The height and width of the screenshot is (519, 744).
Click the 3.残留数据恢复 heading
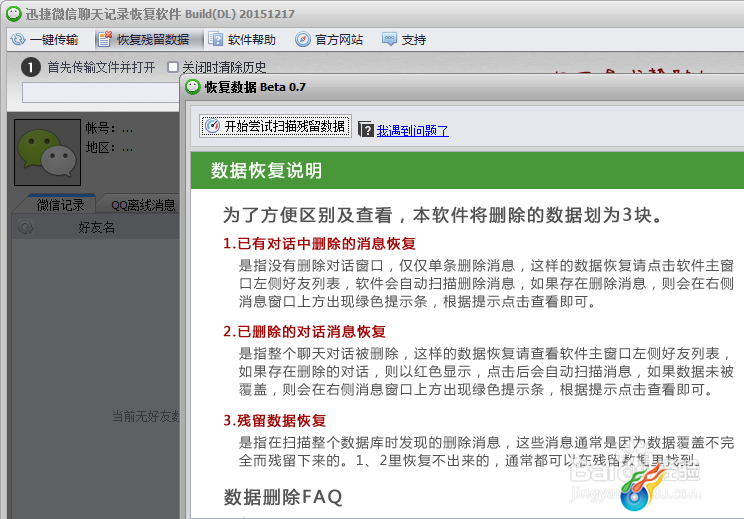click(274, 420)
